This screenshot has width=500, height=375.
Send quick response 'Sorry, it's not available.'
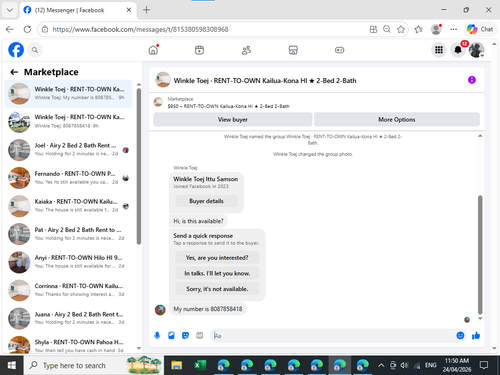(217, 289)
